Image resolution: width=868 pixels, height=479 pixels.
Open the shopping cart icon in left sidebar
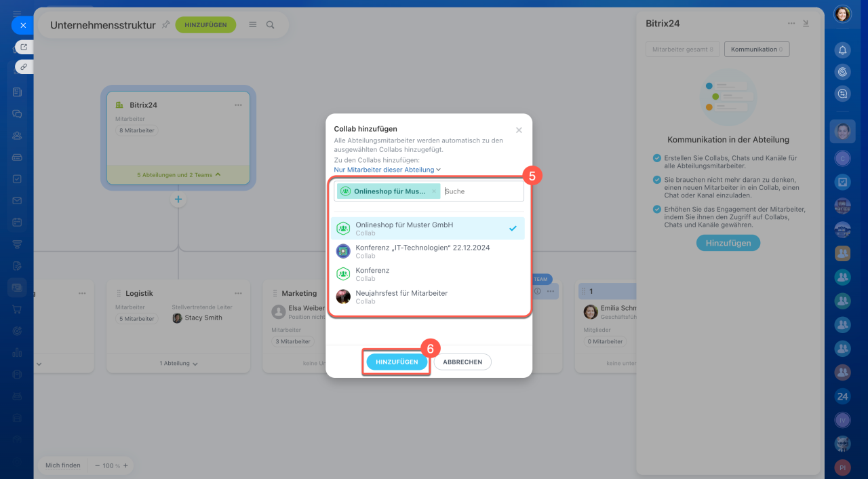click(x=17, y=309)
